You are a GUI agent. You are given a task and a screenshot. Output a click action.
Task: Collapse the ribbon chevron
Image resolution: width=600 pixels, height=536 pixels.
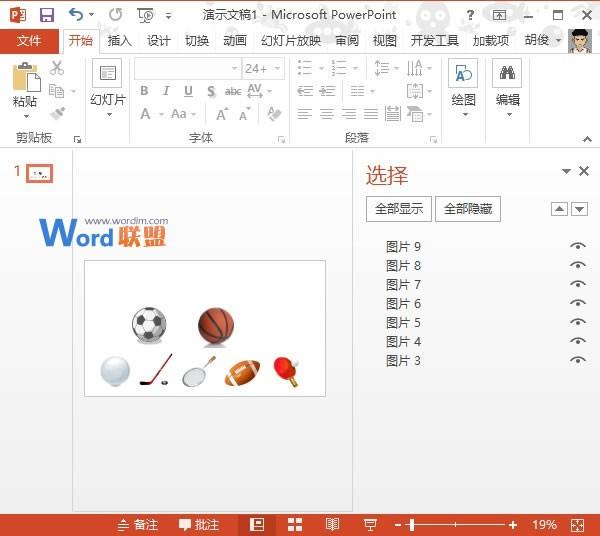coord(587,139)
